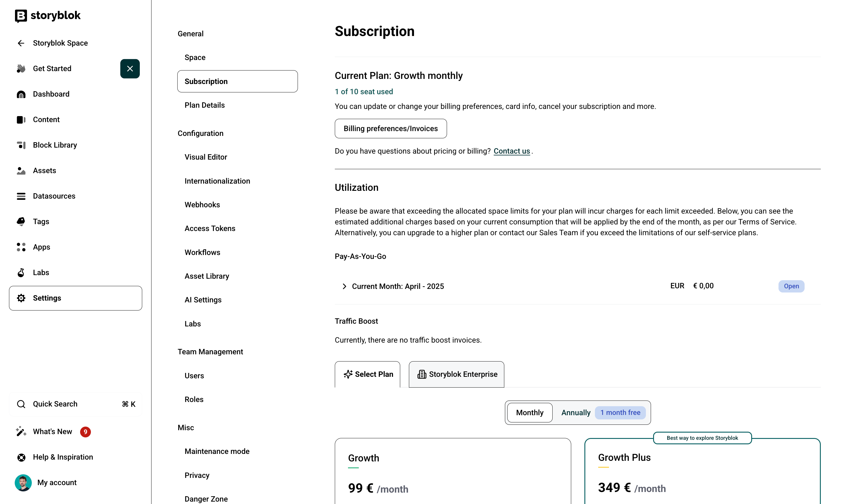Viewport: 864px width, 504px height.
Task: Click the 1 of 10 seat used text
Action: click(x=364, y=91)
